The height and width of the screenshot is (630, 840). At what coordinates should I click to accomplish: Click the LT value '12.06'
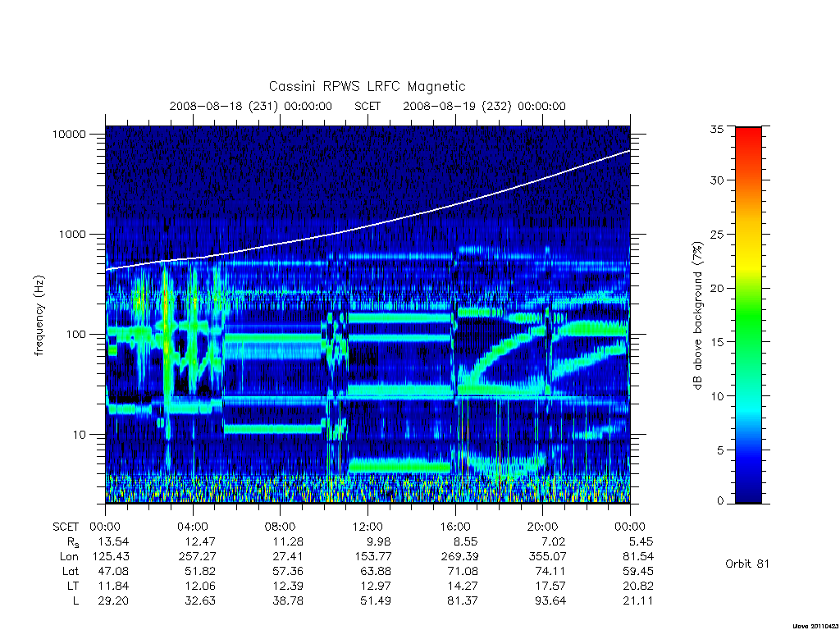tap(200, 586)
